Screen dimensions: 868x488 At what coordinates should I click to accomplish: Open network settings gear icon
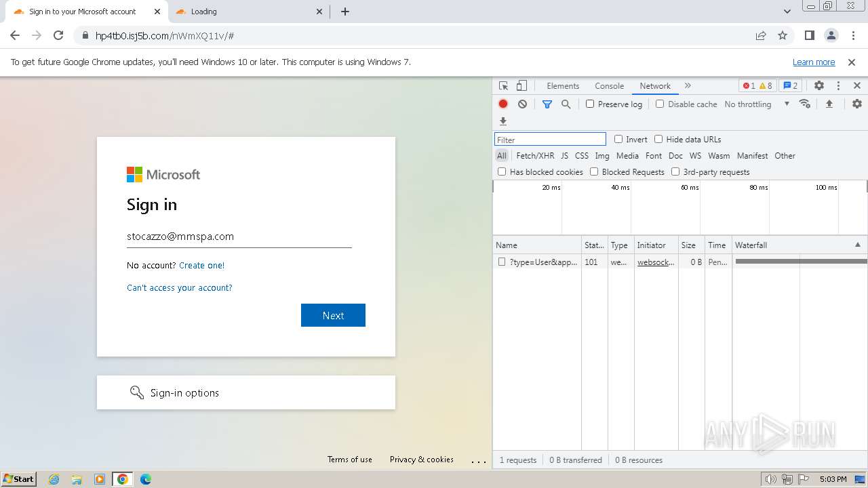[x=857, y=104]
